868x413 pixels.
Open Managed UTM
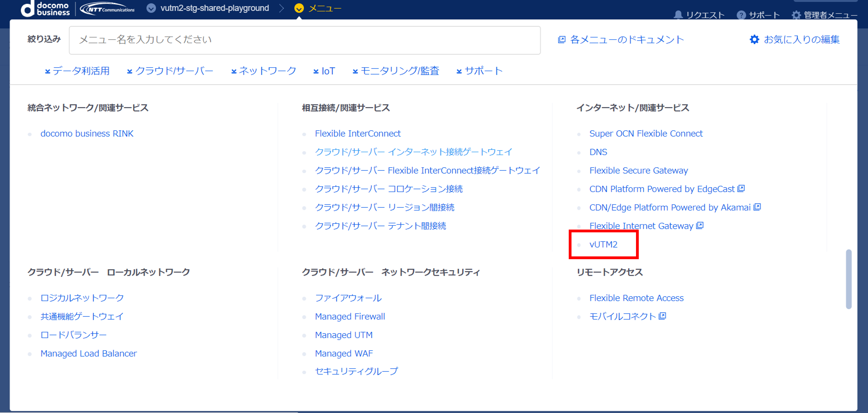[344, 335]
